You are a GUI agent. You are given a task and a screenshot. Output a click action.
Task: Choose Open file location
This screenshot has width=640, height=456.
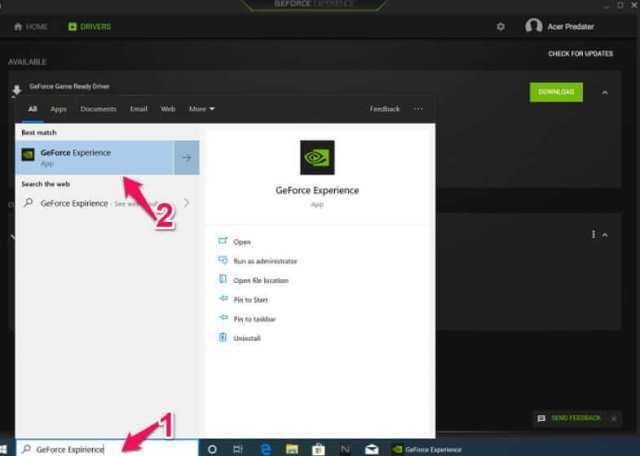(x=261, y=280)
